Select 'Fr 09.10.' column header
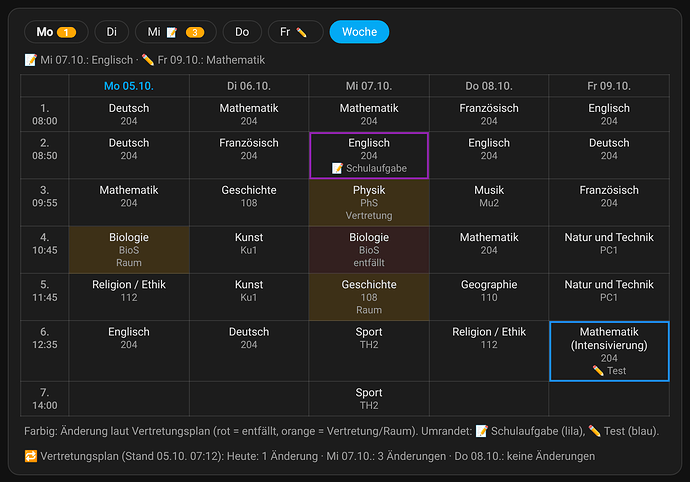The height and width of the screenshot is (482, 690). coord(609,86)
